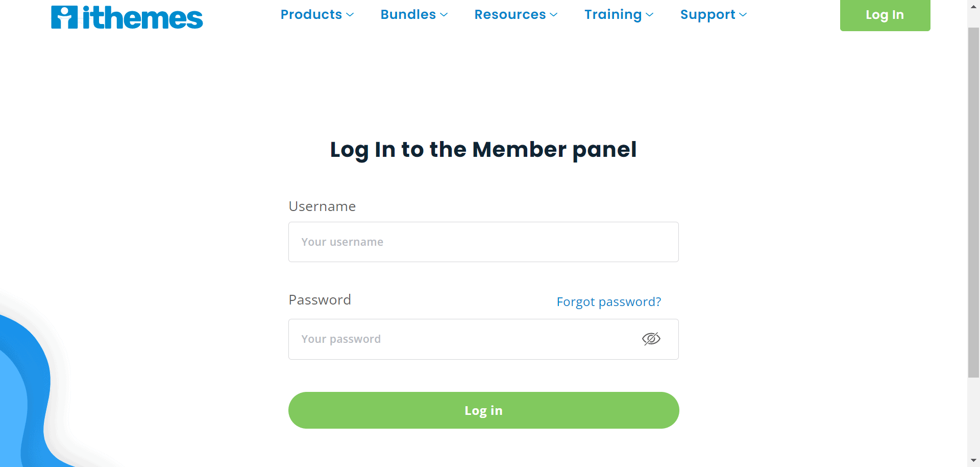Open the Bundles menu chevron
Image resolution: width=980 pixels, height=467 pixels.
pyautogui.click(x=444, y=15)
